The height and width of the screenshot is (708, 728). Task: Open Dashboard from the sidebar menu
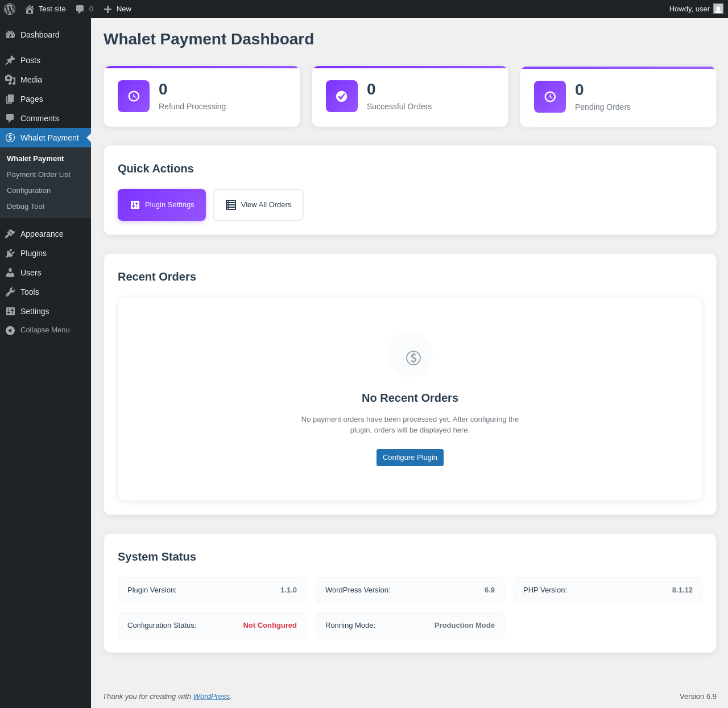point(45,35)
